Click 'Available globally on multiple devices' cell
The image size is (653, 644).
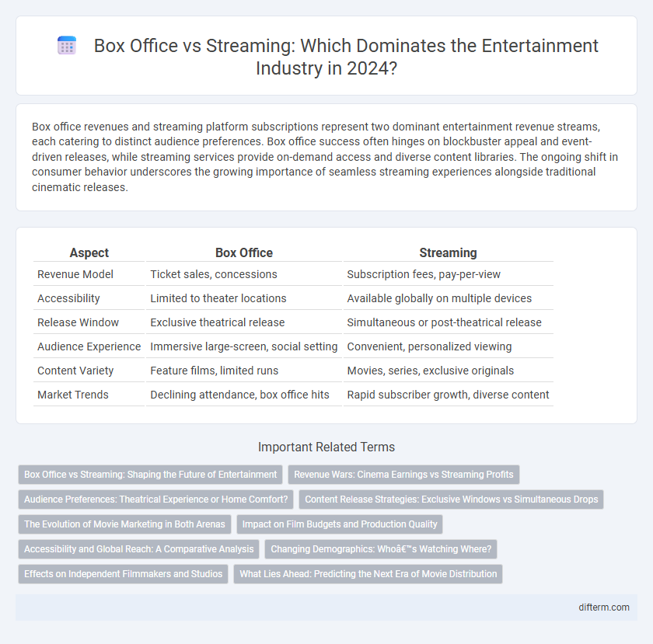pos(448,298)
